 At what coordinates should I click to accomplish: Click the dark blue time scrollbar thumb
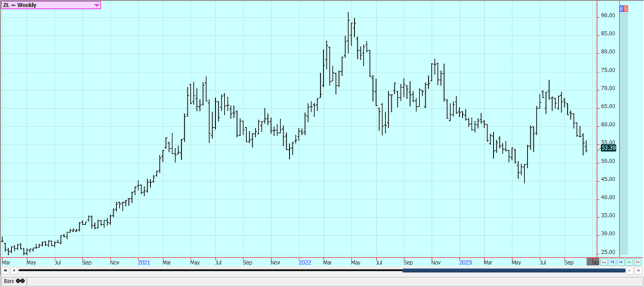click(514, 271)
